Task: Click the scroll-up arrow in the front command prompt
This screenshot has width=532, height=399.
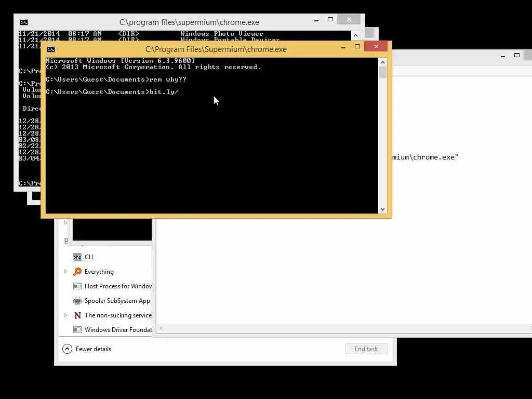Action: pos(383,62)
